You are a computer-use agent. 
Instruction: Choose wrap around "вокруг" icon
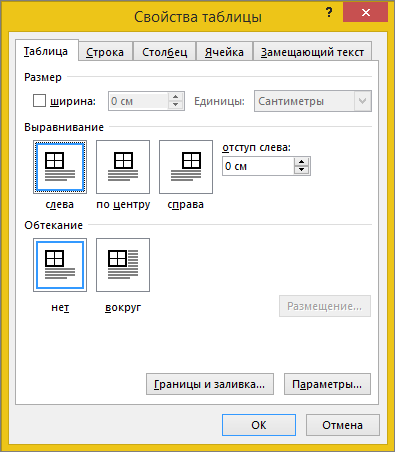pyautogui.click(x=123, y=265)
